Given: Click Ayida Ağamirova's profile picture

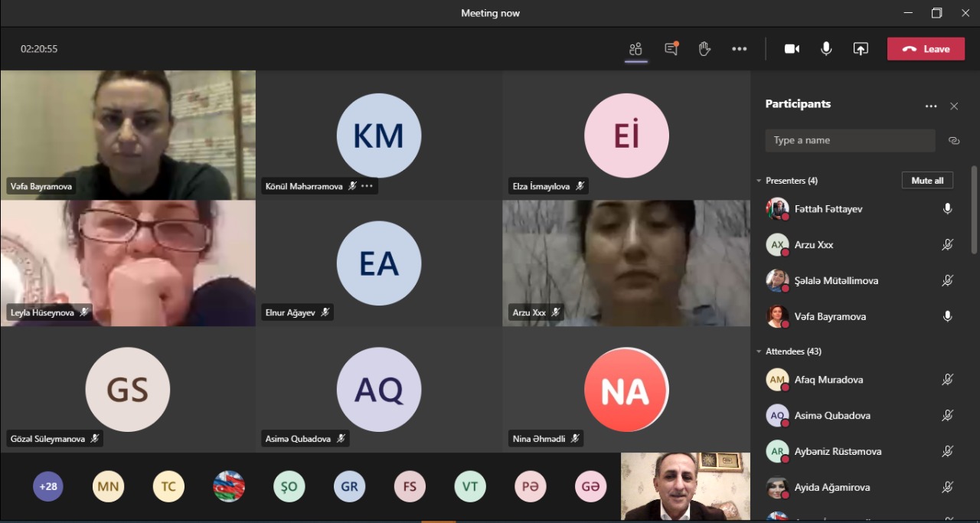Looking at the screenshot, I should click(x=777, y=487).
